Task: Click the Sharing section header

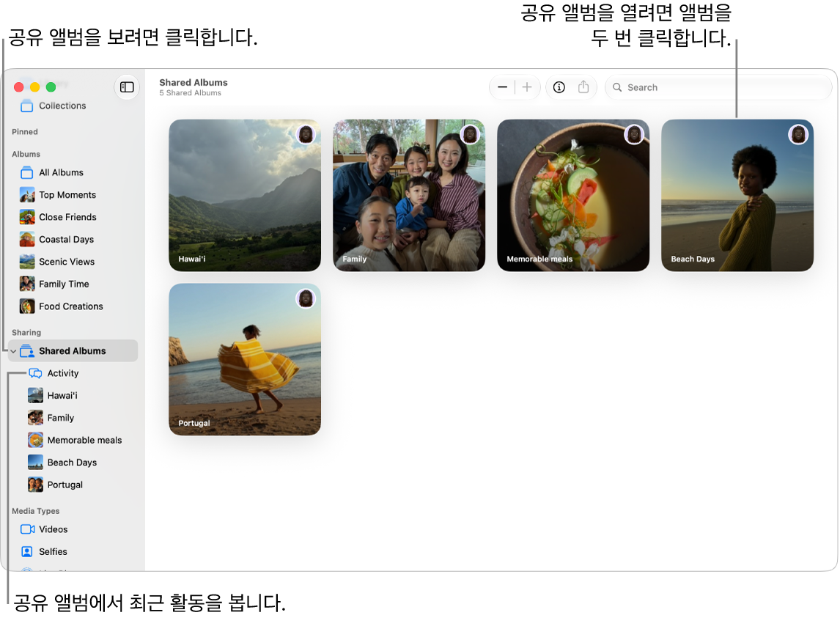Action: pyautogui.click(x=26, y=332)
